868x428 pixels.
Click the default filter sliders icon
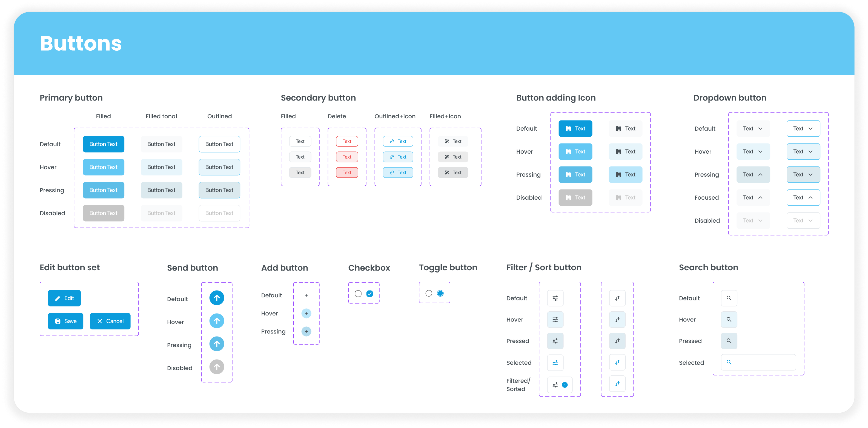click(x=555, y=298)
